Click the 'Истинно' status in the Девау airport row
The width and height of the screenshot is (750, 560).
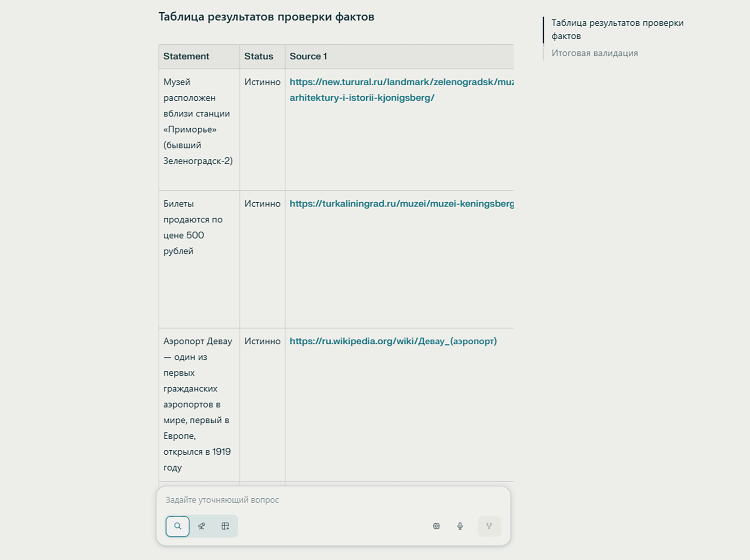tap(262, 341)
